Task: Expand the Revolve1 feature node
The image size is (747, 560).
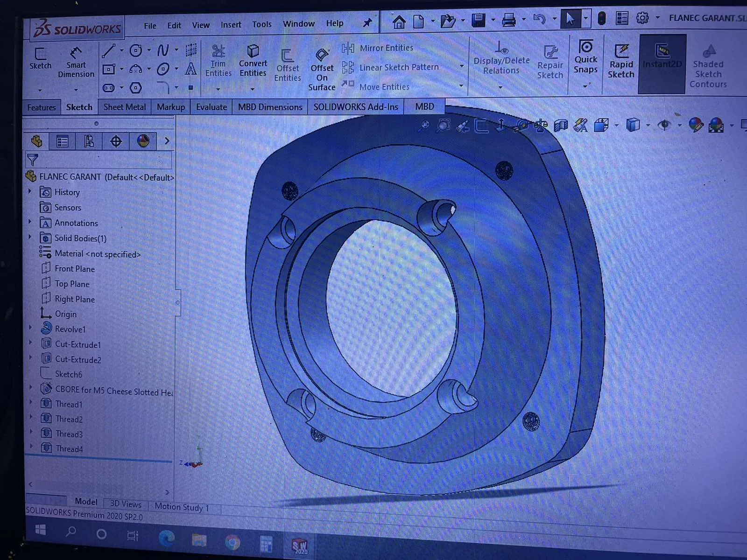Action: 31,328
